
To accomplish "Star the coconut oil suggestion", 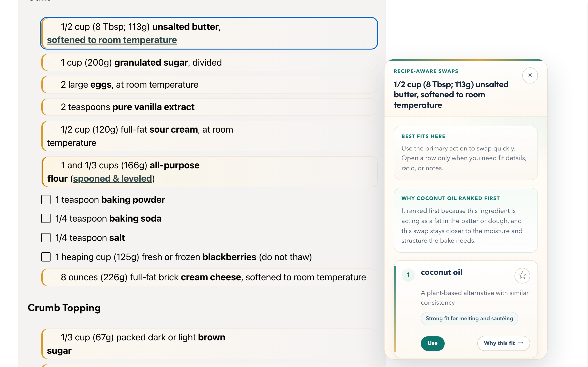I will point(522,275).
